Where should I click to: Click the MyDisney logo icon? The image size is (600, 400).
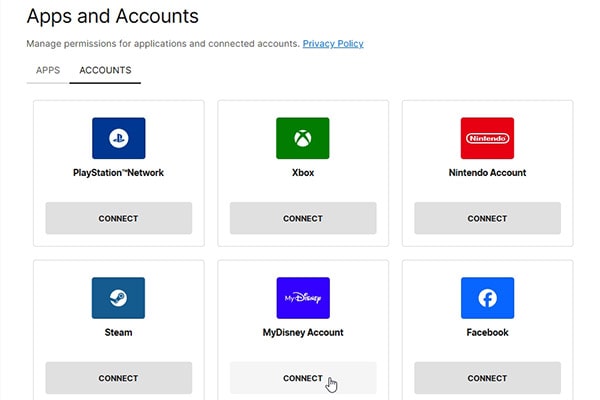coord(303,298)
